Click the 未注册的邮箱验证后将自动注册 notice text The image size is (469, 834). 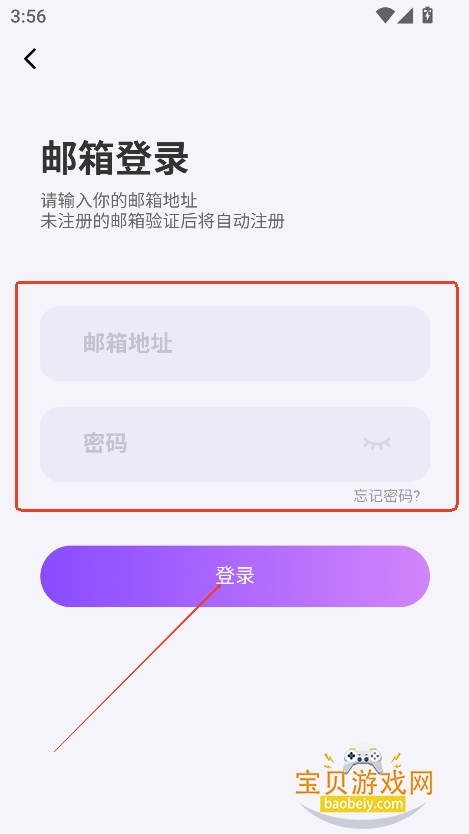[163, 221]
